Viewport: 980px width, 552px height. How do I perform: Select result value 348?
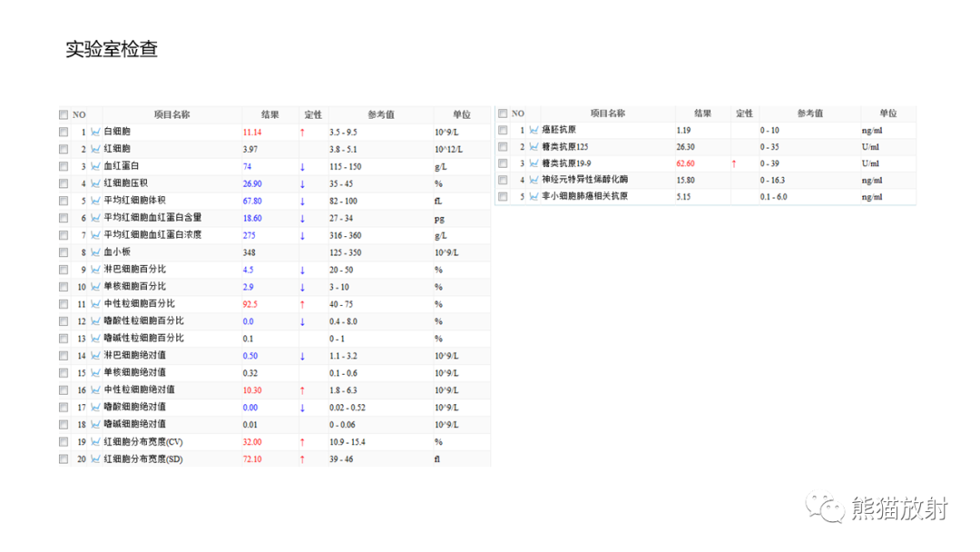(x=249, y=252)
